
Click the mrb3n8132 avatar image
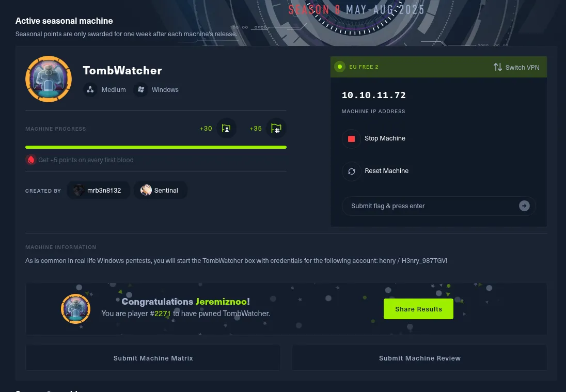pos(78,190)
